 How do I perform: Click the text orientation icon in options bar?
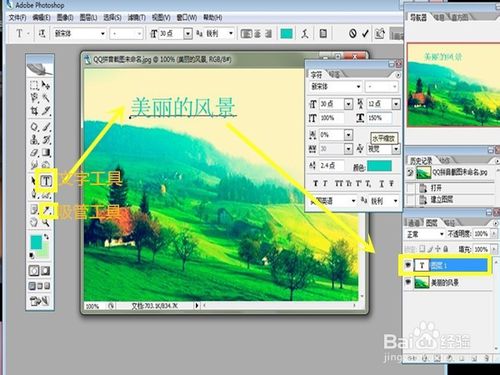coord(42,33)
